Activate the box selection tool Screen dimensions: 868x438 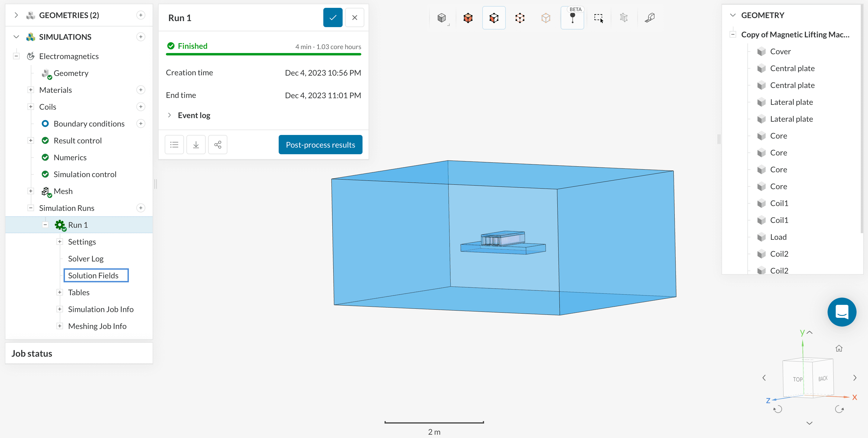598,18
